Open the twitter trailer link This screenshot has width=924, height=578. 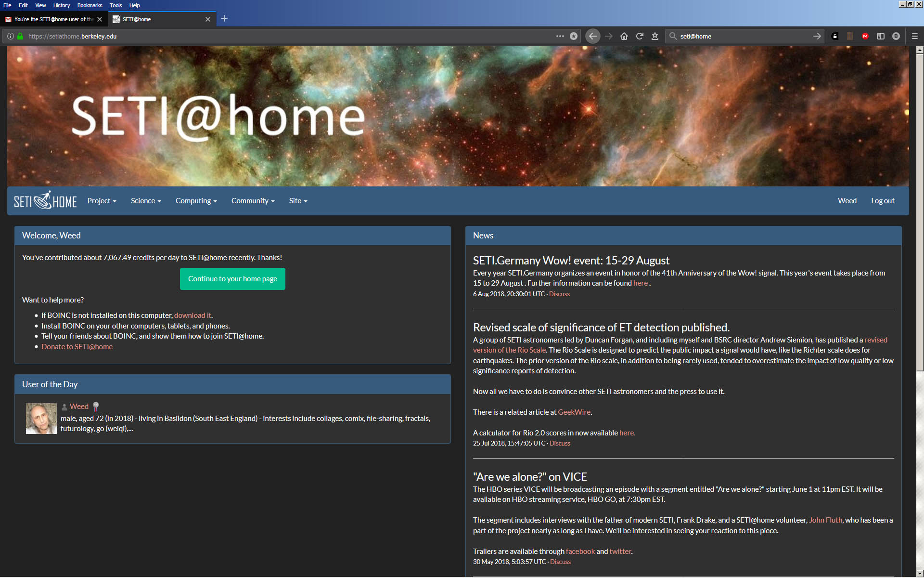pos(620,551)
